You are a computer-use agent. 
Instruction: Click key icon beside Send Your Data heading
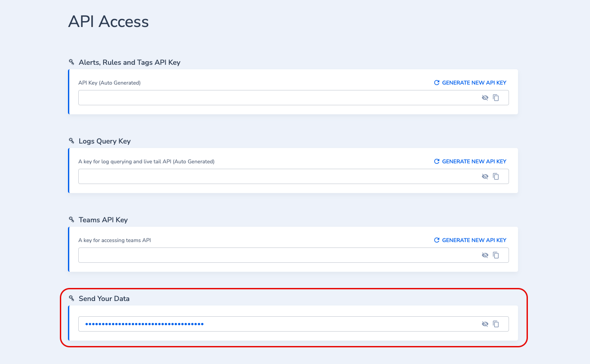71,299
